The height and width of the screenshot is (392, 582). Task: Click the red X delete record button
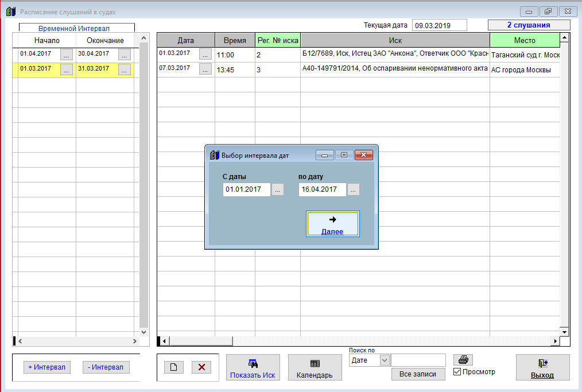pyautogui.click(x=201, y=367)
